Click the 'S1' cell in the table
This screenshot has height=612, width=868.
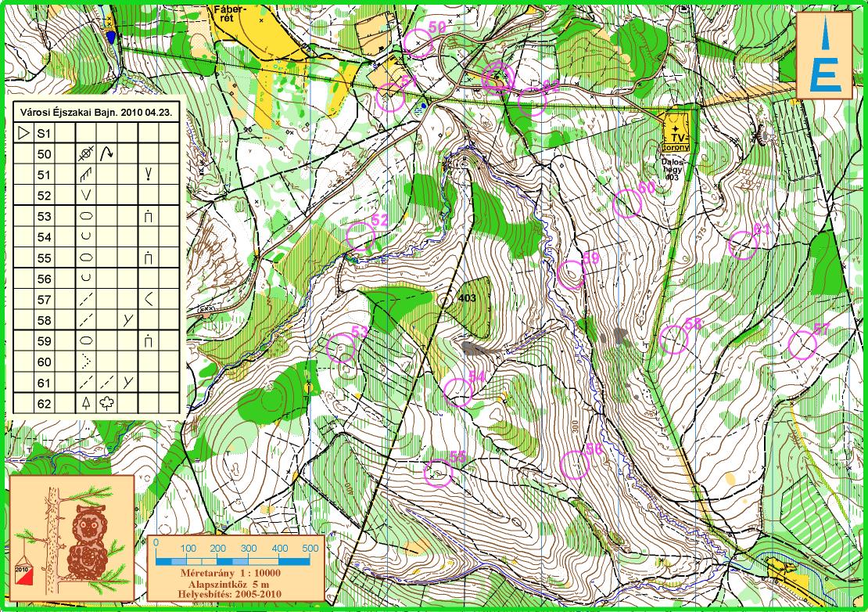45,134
